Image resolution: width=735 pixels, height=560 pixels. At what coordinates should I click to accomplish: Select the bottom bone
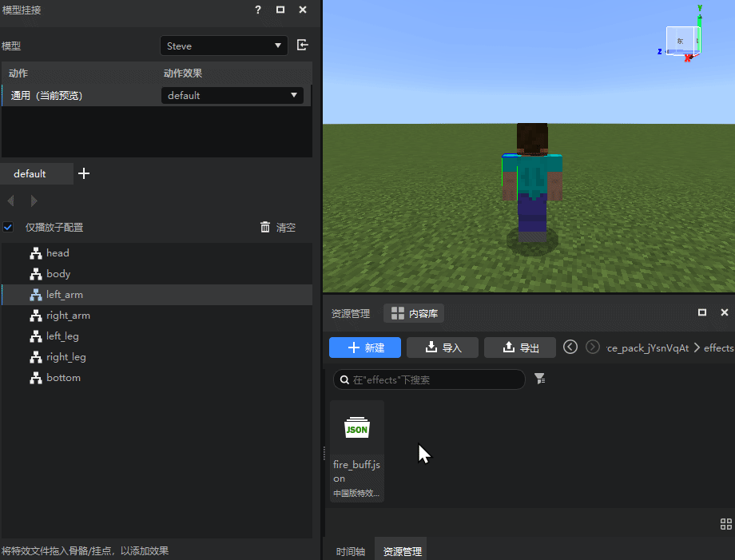coord(157,378)
